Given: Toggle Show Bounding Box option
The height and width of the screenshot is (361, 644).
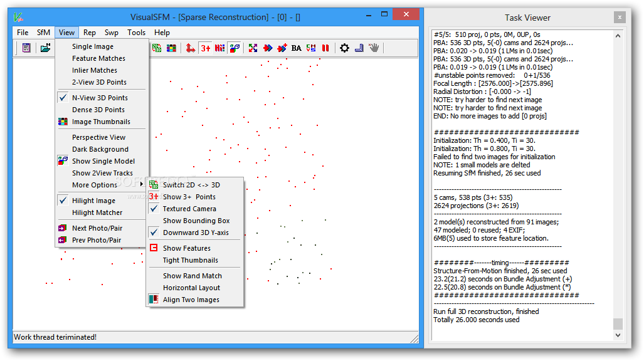Looking at the screenshot, I should click(x=195, y=221).
